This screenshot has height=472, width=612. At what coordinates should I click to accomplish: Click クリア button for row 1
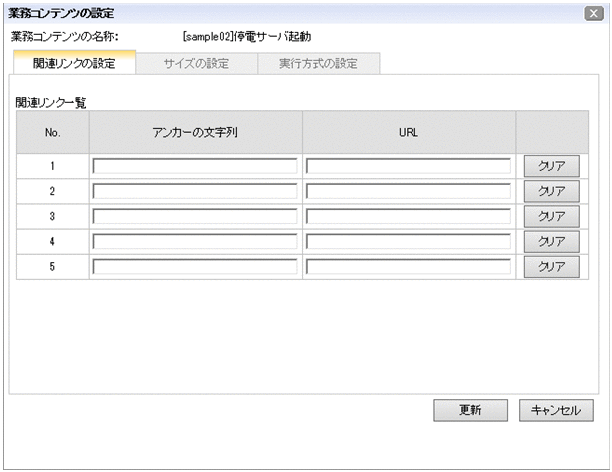click(552, 166)
